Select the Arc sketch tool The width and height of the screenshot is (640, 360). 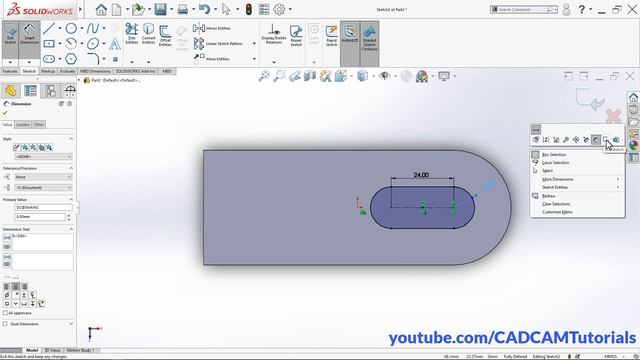pos(71,43)
